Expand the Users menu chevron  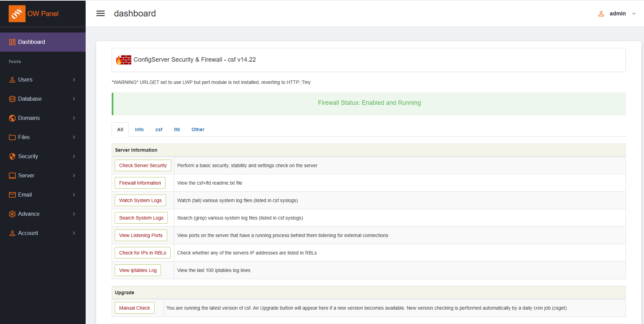click(74, 80)
